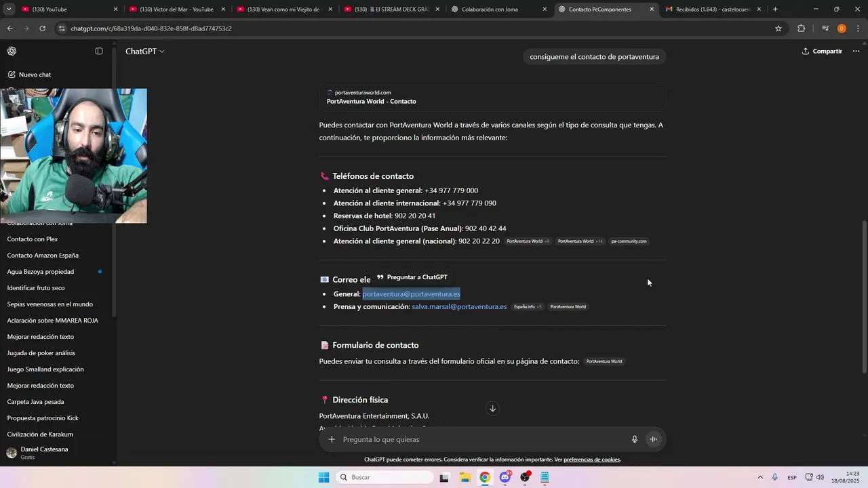
Task: Open the Sepias venenosas en el mundo chat
Action: (x=50, y=304)
